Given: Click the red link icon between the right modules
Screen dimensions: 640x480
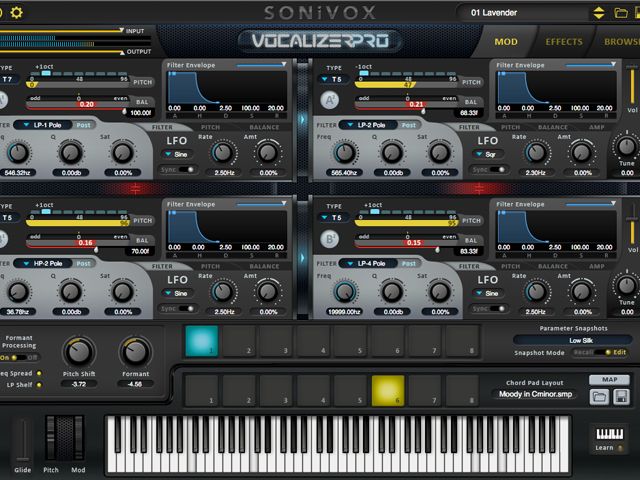Looking at the screenshot, I should click(479, 188).
